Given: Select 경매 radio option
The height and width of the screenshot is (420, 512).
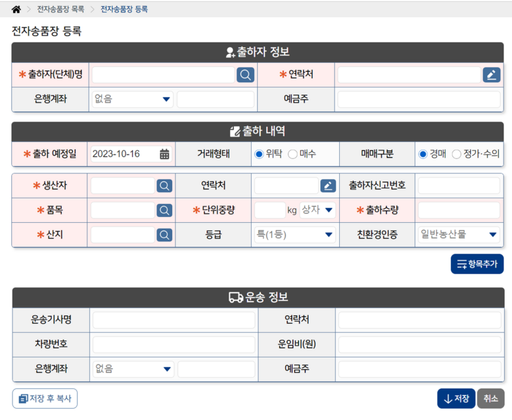Looking at the screenshot, I should (423, 154).
